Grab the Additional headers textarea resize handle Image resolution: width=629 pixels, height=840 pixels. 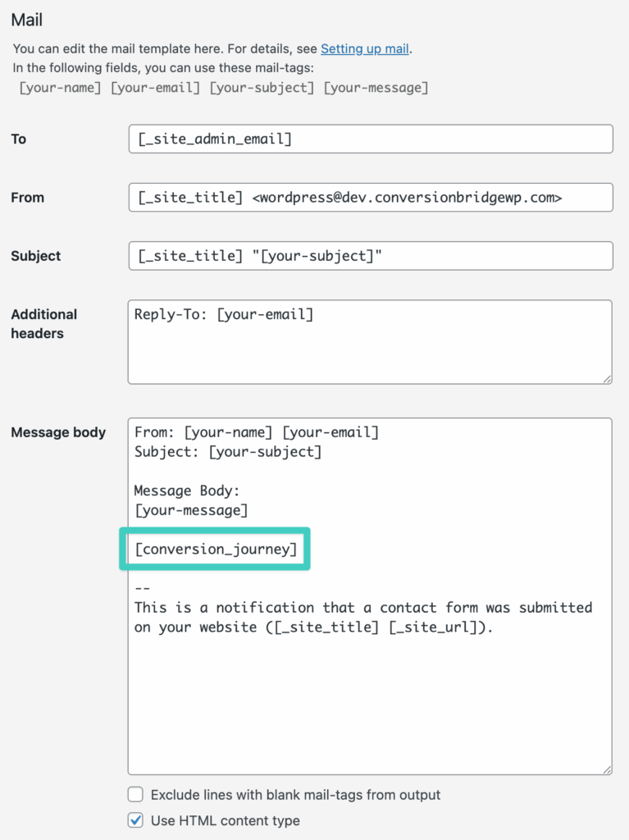pos(606,378)
